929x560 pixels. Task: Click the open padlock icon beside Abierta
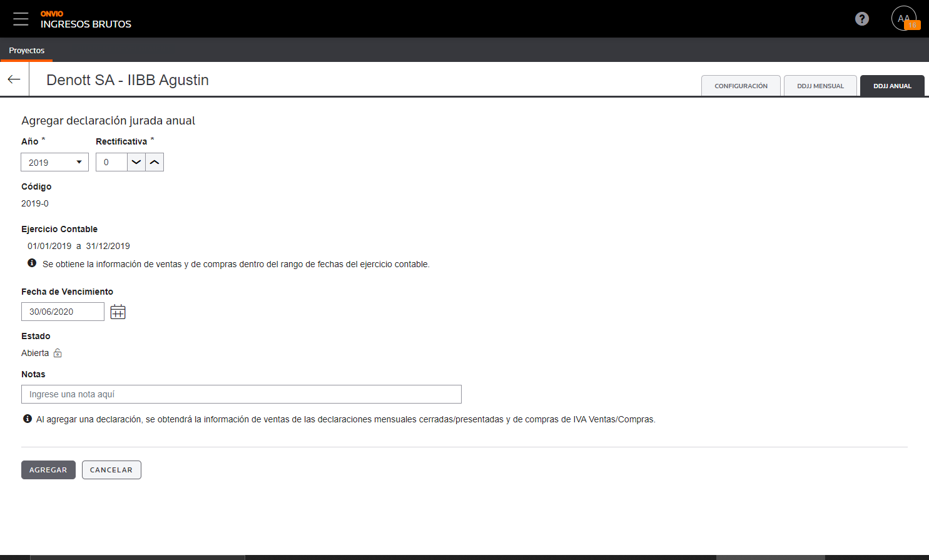pos(58,353)
